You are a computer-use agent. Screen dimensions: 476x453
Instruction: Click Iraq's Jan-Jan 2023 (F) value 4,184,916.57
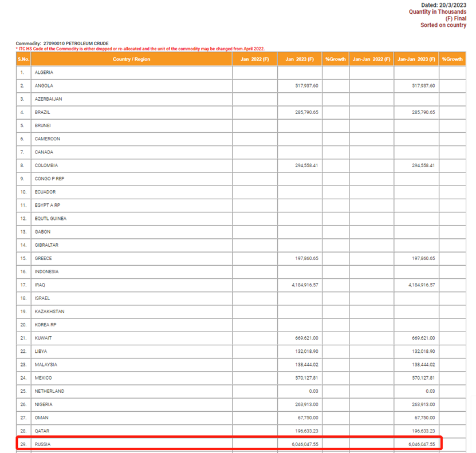[415, 285]
